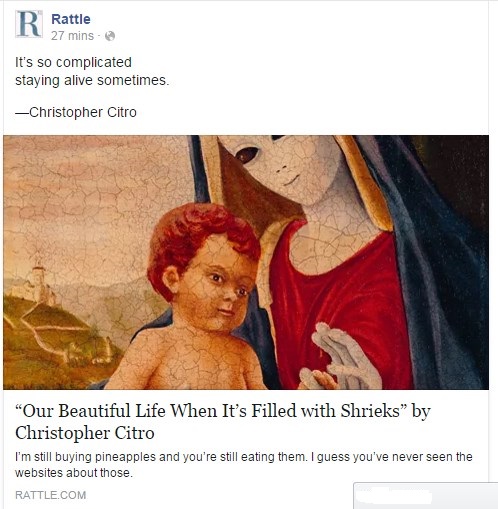Click the 'I'm still buying pineapples' description
Image resolution: width=498 pixels, height=509 pixels.
tap(243, 457)
